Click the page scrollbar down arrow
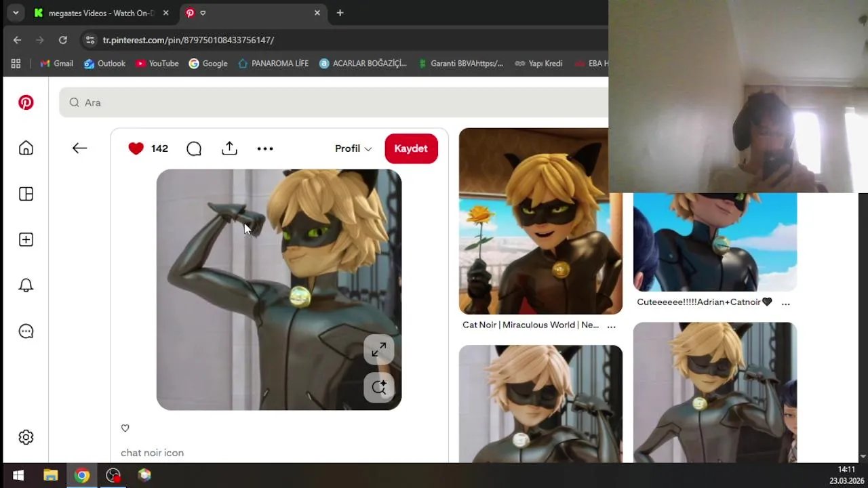The height and width of the screenshot is (488, 868). point(863,457)
